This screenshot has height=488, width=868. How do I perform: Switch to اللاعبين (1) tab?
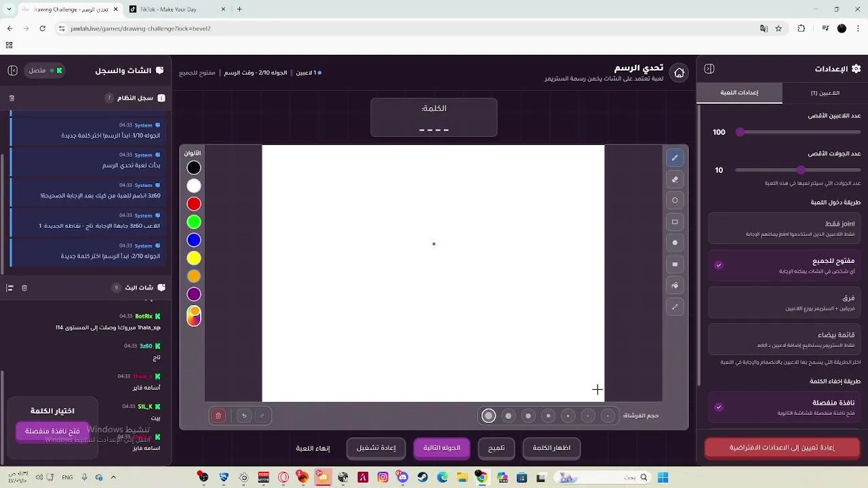pos(825,93)
